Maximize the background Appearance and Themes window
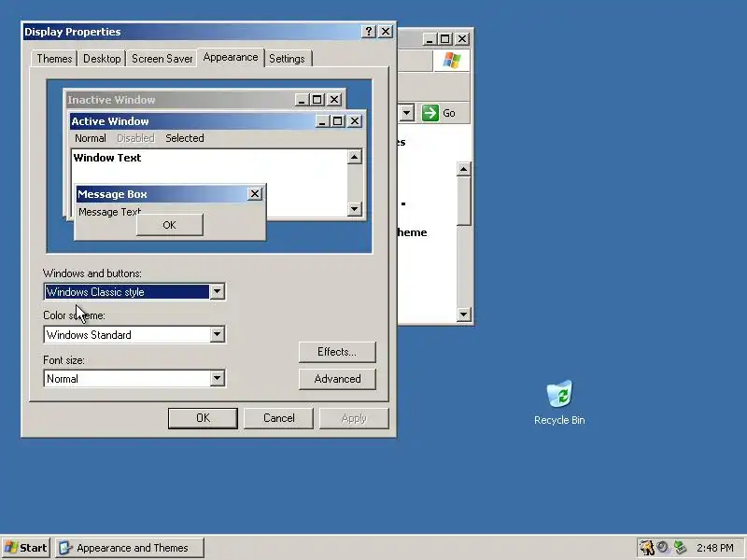 (x=445, y=38)
